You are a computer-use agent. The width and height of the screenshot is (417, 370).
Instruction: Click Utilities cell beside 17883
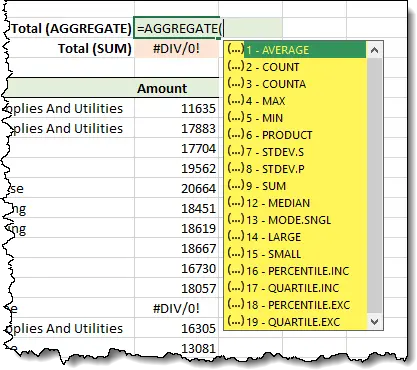[71, 128]
